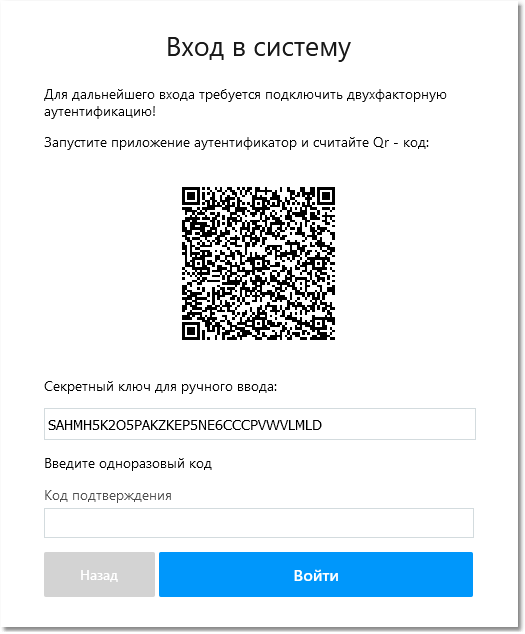Click the word аутентификацию! in the notice

point(99,111)
